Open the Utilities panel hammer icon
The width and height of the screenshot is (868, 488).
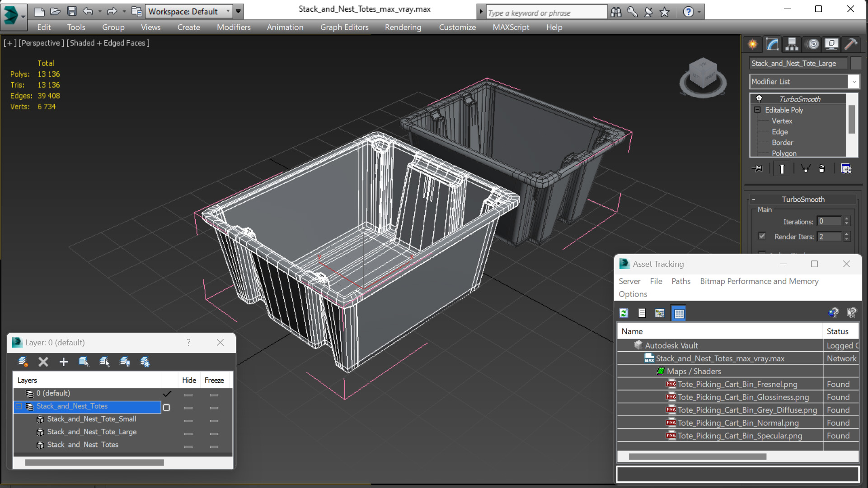click(x=851, y=44)
